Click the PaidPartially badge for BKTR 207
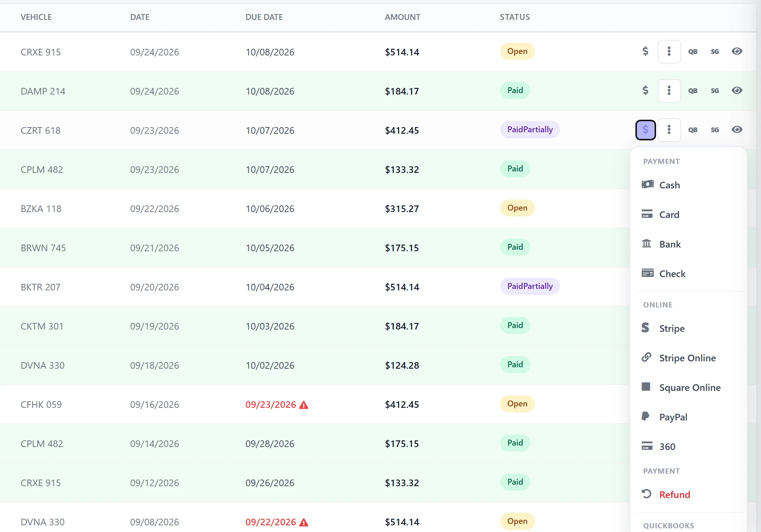This screenshot has width=761, height=532. tap(530, 286)
